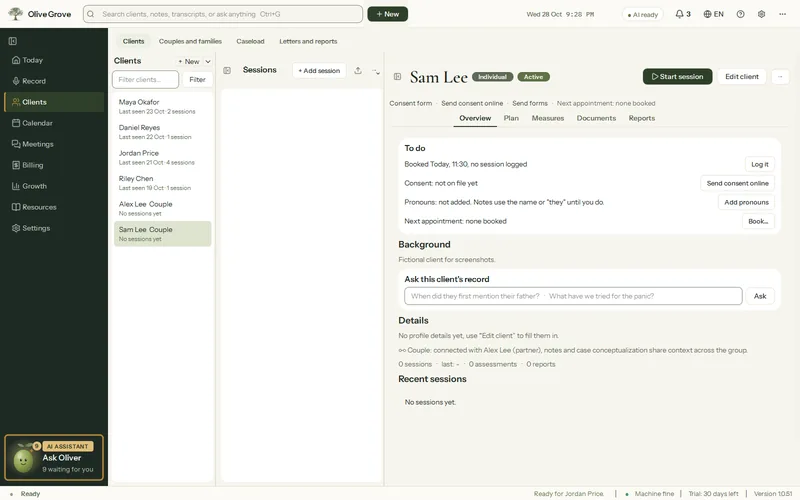Switch to the Caseload tab
Viewport: 800px width, 500px height.
250,41
